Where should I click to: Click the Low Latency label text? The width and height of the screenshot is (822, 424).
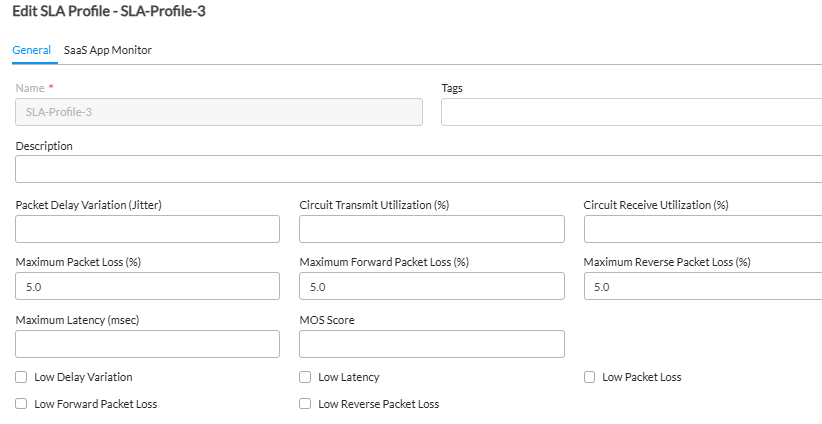tap(348, 377)
